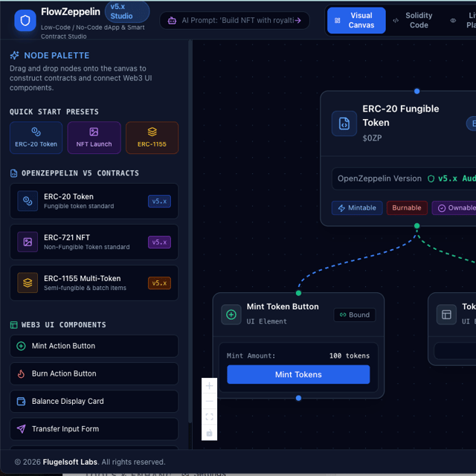
Task: Click the Bound status badge on Mint node
Action: click(x=355, y=315)
